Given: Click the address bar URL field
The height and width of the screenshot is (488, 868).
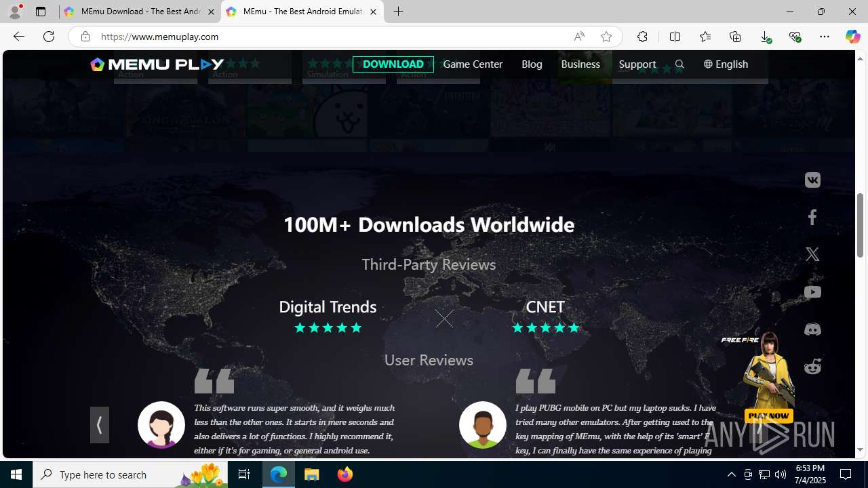Looking at the screenshot, I should 332,37.
